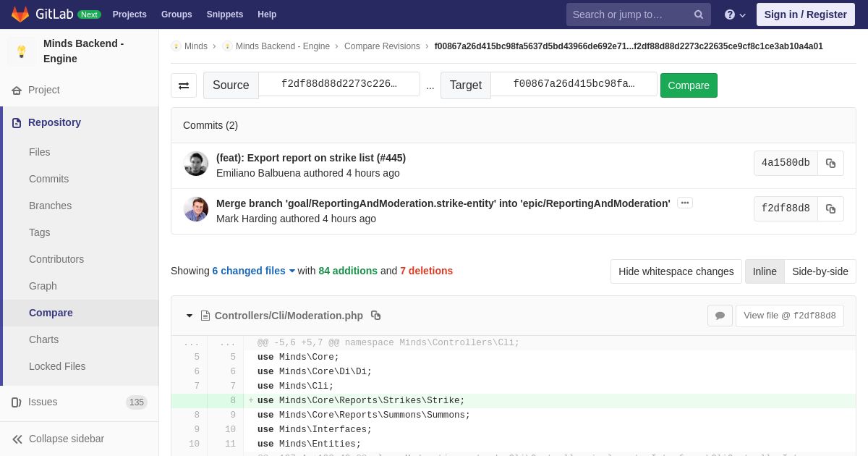Copy commit SHA f2df88d8
The height and width of the screenshot is (456, 868).
(x=830, y=209)
